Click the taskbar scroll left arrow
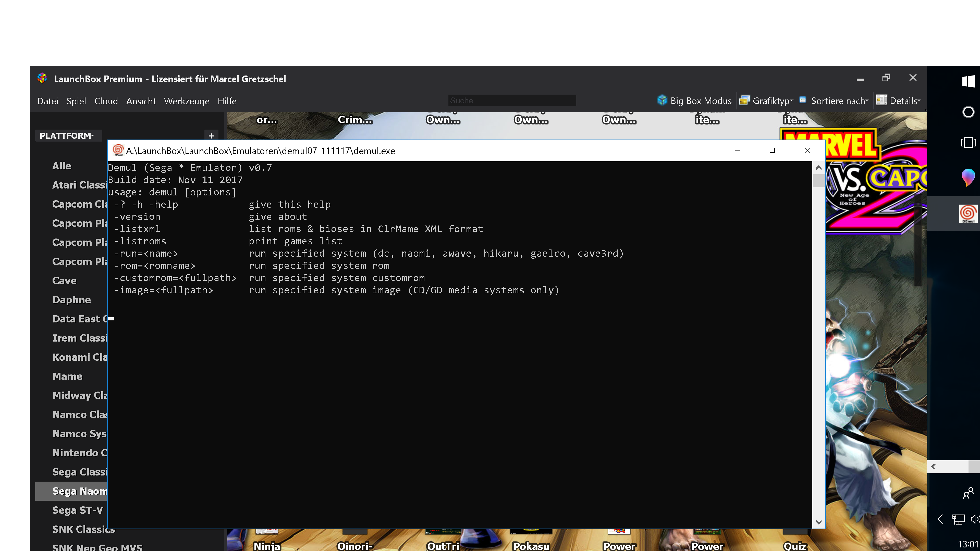This screenshot has width=980, height=551. pos(933,467)
